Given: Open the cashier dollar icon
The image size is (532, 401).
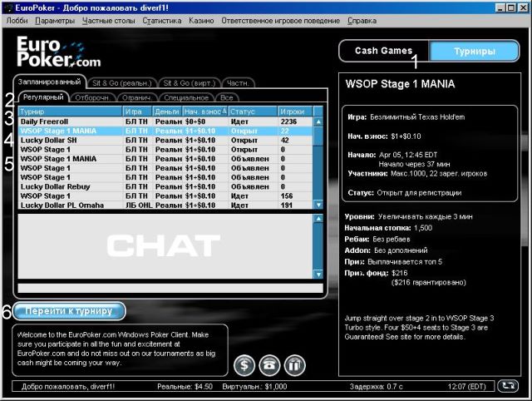Looking at the screenshot, I should (x=244, y=365).
